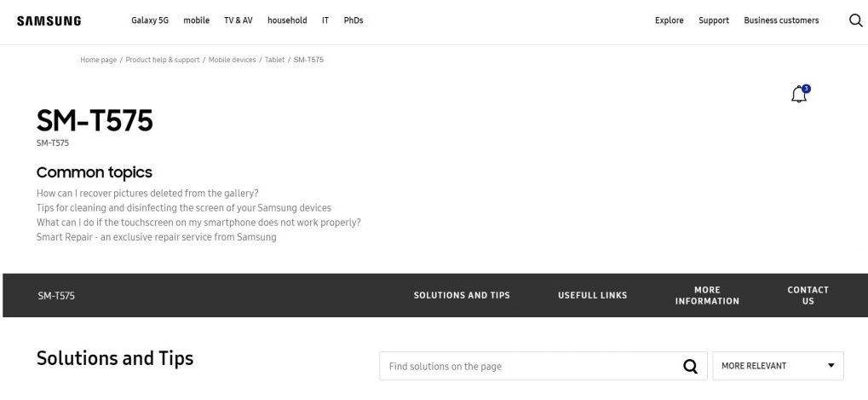Image resolution: width=868 pixels, height=400 pixels.
Task: Open the site search magnifier icon
Action: [855, 20]
